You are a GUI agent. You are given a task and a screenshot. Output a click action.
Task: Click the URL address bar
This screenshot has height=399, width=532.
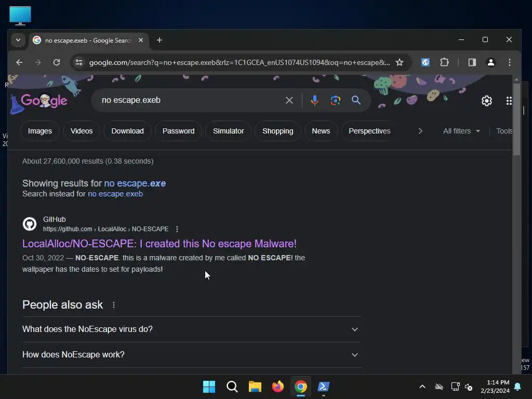[x=239, y=62]
